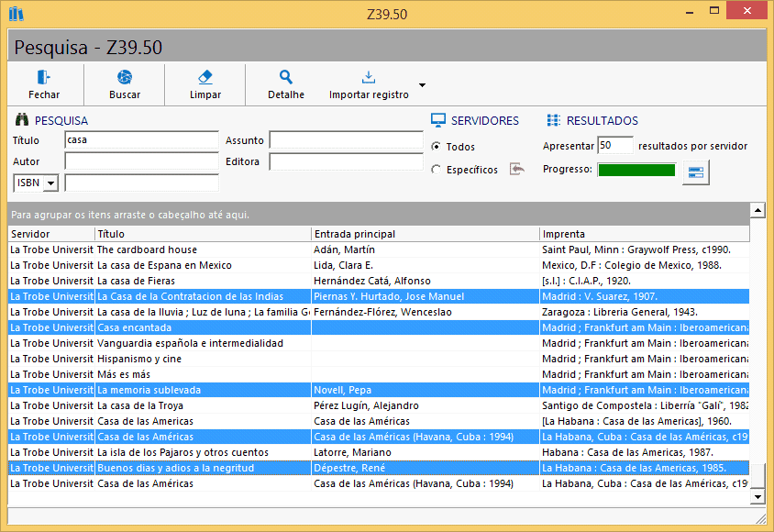Click the binoculars icon beside PESQUISA

click(x=22, y=119)
